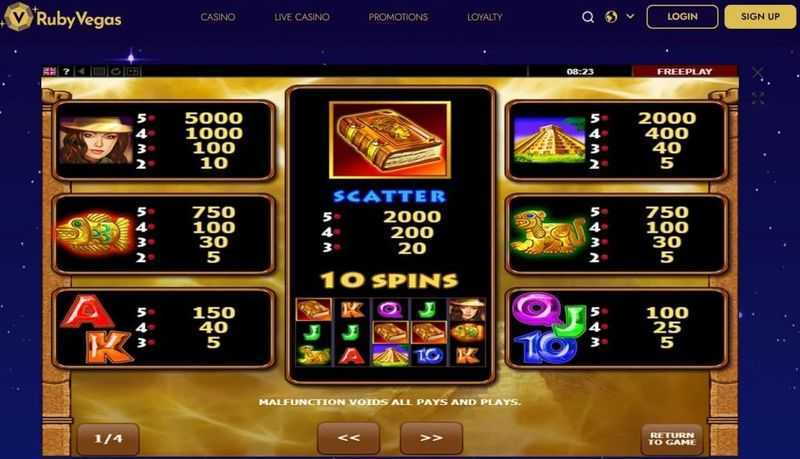
Task: Click the game reload icon
Action: [116, 71]
